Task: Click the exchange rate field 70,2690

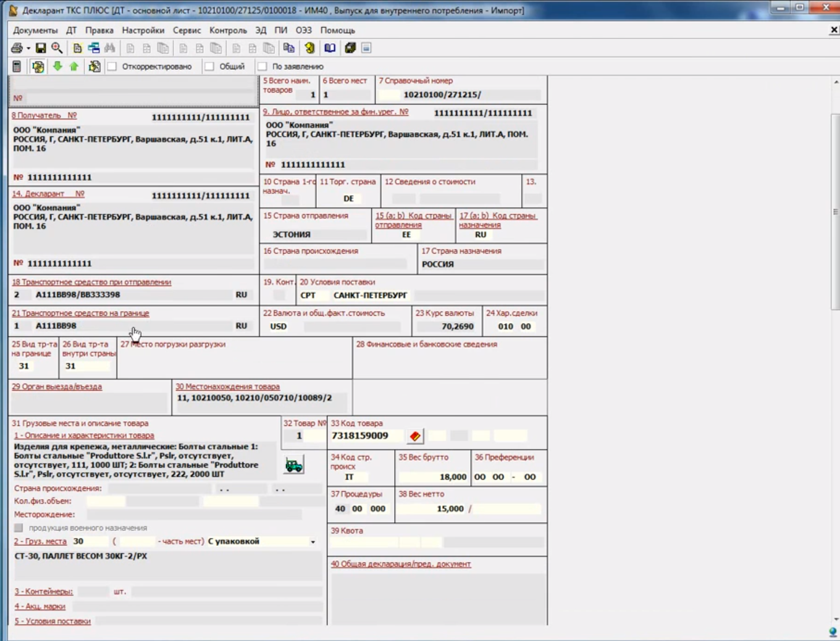Action: (x=445, y=327)
